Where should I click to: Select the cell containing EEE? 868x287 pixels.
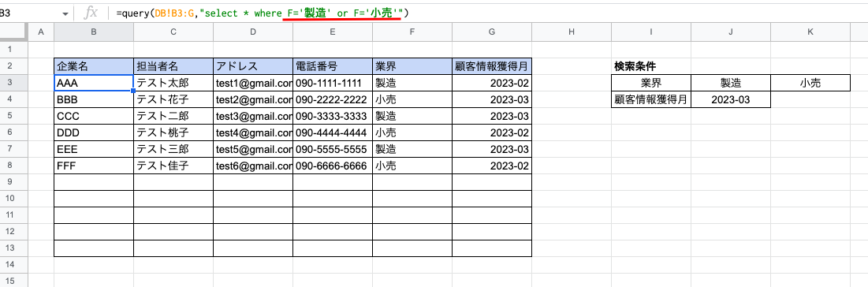94,149
